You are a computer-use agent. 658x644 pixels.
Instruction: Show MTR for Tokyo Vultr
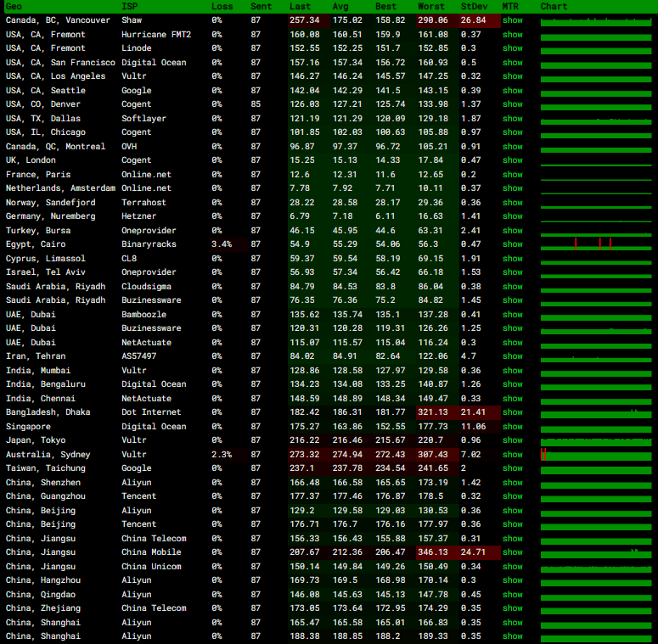tap(512, 440)
